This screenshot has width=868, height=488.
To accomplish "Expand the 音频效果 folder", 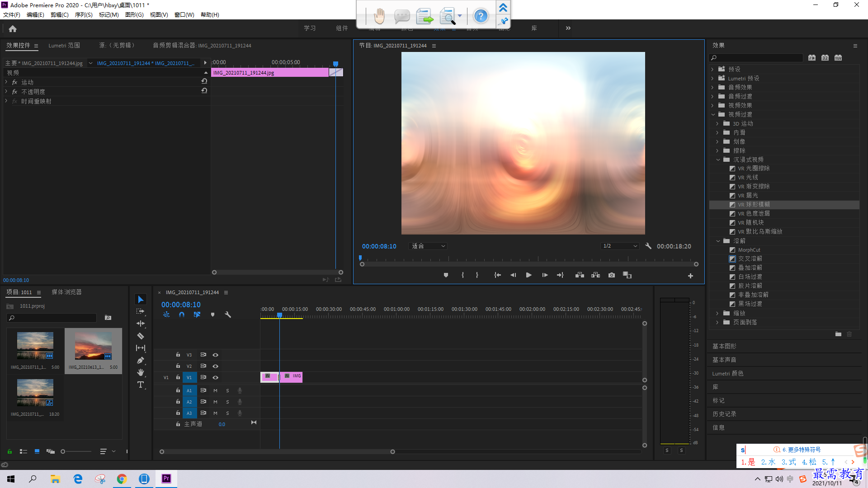I will click(712, 87).
